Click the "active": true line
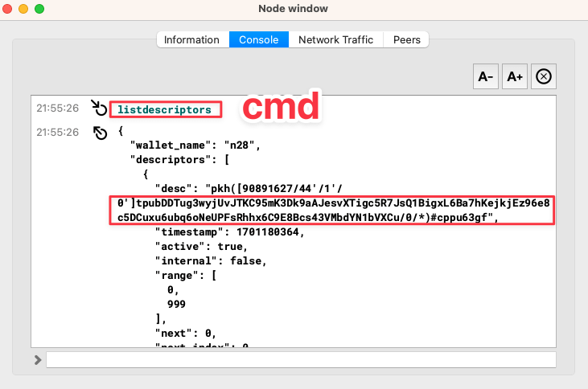Screen dimensions: 588x389 [x=201, y=246]
